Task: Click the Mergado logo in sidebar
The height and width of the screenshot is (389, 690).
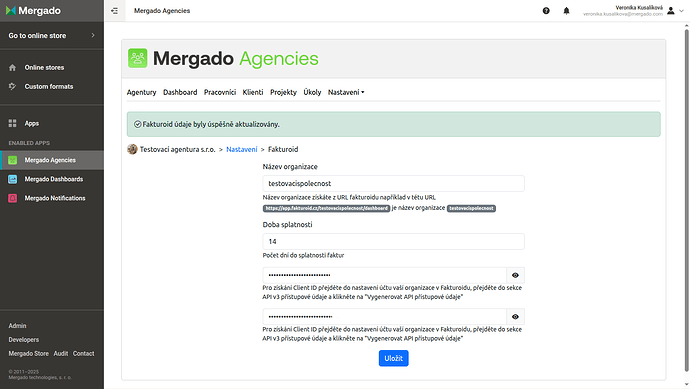Action: [x=33, y=11]
